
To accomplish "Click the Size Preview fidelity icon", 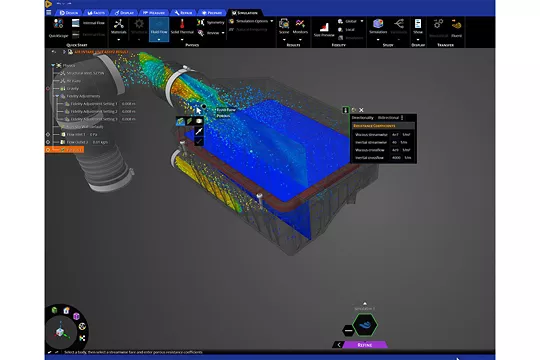I will coord(324,29).
